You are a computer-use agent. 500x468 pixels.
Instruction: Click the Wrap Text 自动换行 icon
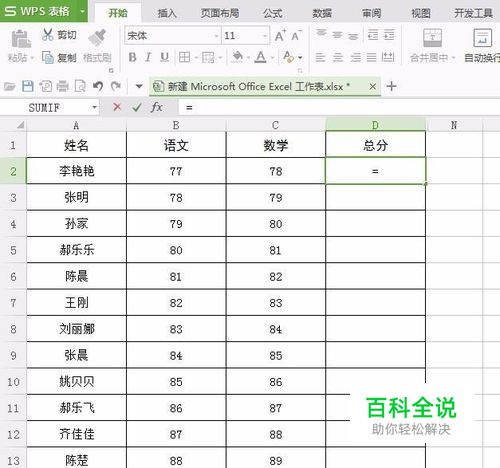483,38
